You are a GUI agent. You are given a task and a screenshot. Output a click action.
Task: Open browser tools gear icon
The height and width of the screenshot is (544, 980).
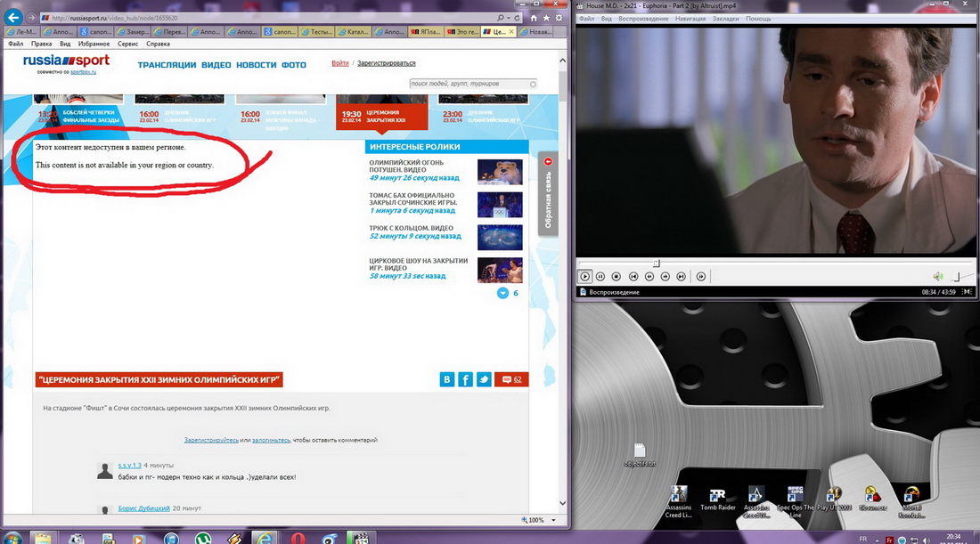click(x=559, y=18)
